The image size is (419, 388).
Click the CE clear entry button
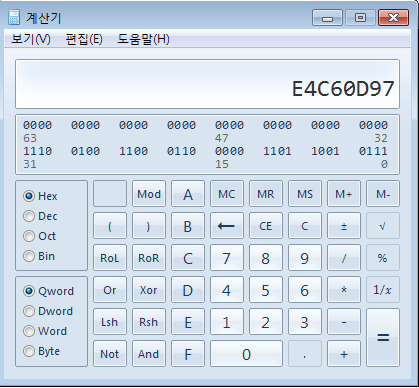click(266, 226)
